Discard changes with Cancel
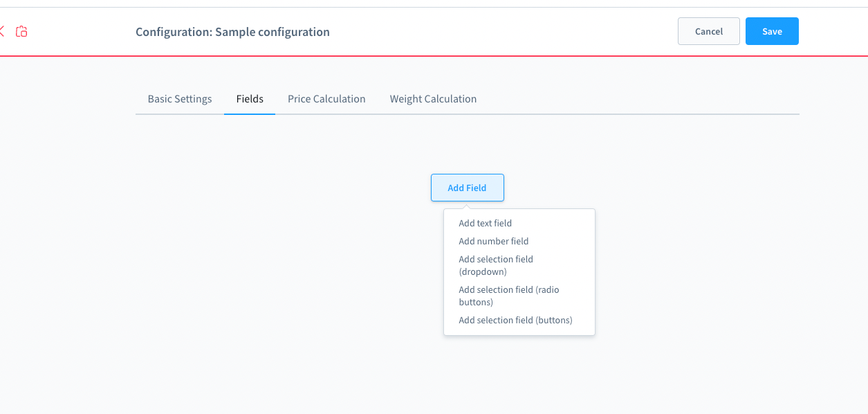The height and width of the screenshot is (414, 868). click(x=709, y=31)
